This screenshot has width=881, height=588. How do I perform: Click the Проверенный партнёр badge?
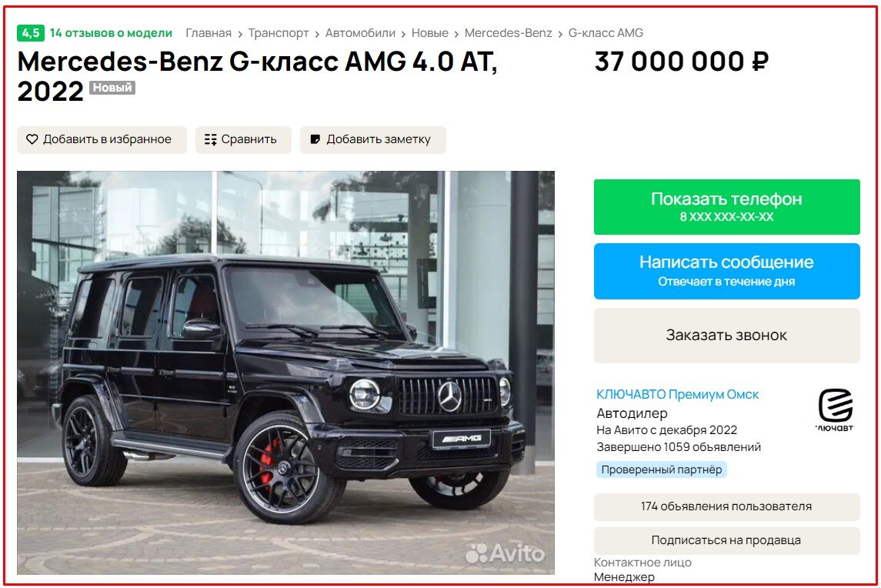point(661,469)
